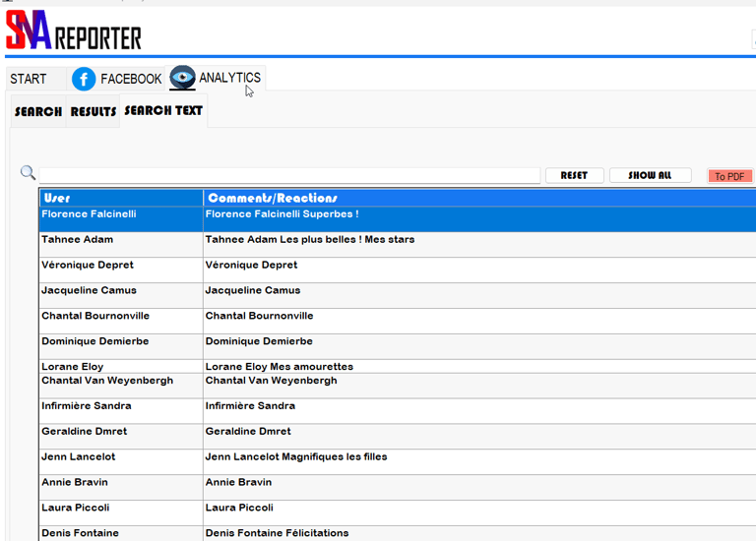Click the magnifying glass search icon
The image size is (756, 541).
(x=28, y=172)
